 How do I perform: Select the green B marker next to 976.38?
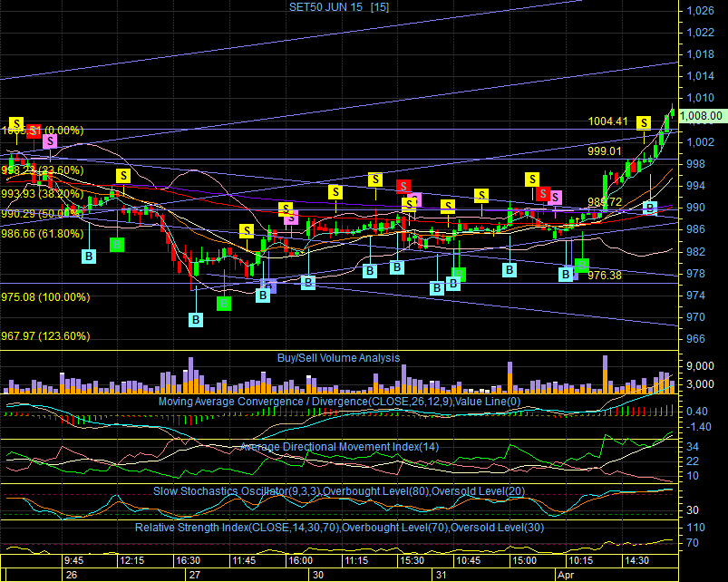click(582, 266)
